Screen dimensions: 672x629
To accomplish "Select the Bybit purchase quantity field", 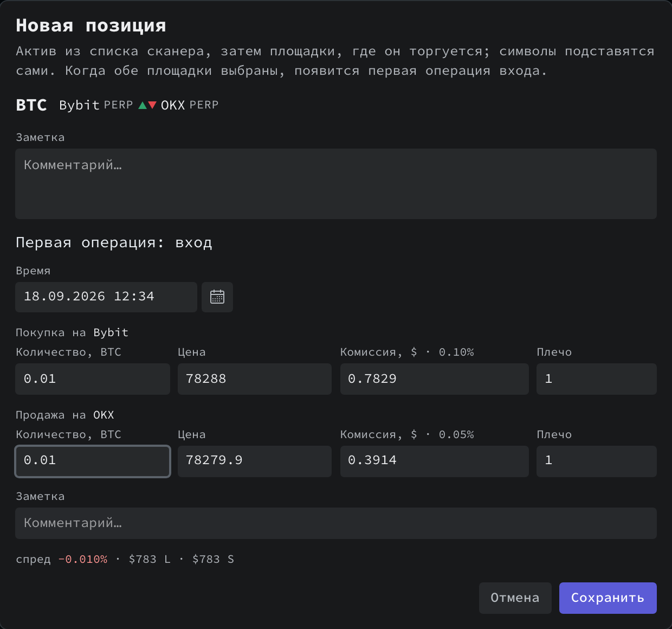I will 93,379.
